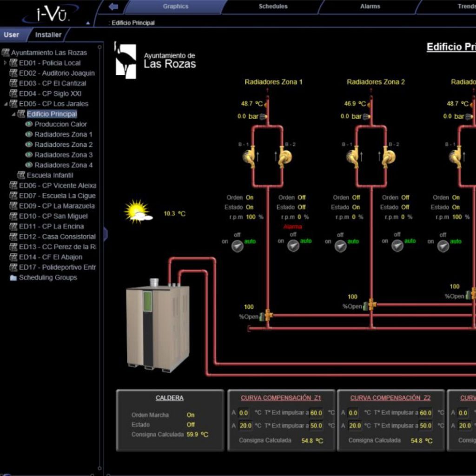Screen dimensions: 476x476
Task: Click the sunny weather icon
Action: pos(138,212)
